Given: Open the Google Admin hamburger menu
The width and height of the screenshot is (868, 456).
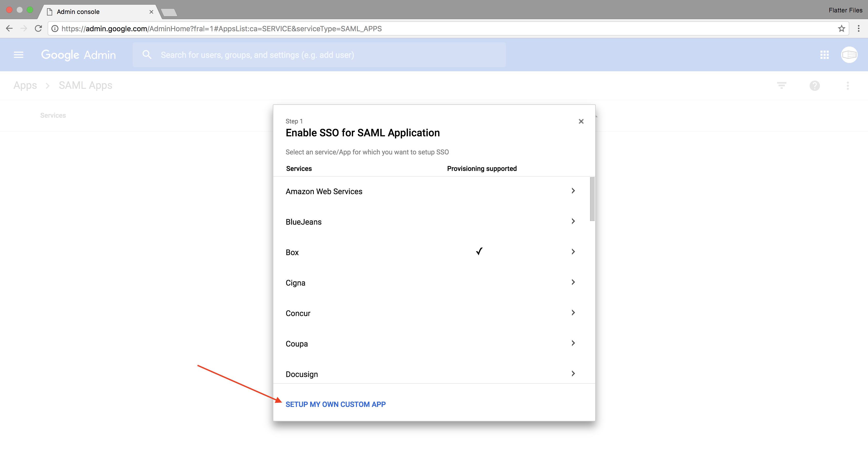Looking at the screenshot, I should (19, 54).
